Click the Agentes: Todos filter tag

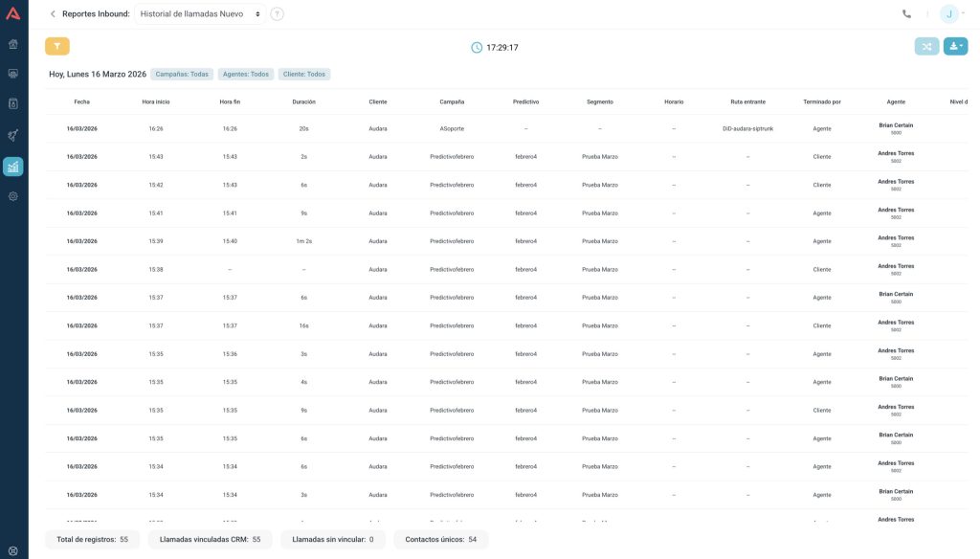pos(246,74)
